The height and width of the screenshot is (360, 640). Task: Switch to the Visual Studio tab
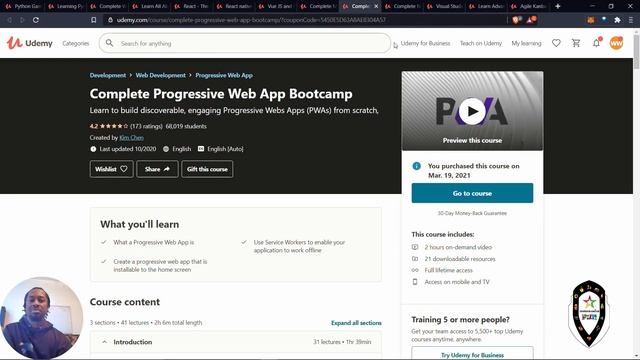445,6
